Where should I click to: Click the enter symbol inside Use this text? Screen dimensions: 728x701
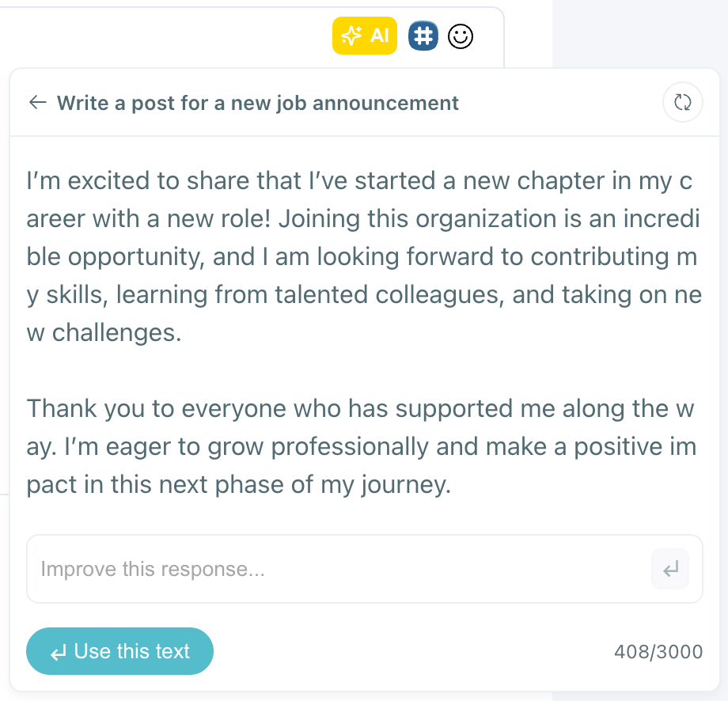(58, 651)
